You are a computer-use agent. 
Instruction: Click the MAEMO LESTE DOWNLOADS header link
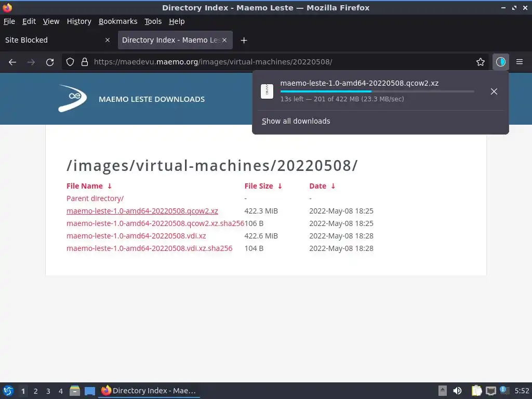pos(152,99)
